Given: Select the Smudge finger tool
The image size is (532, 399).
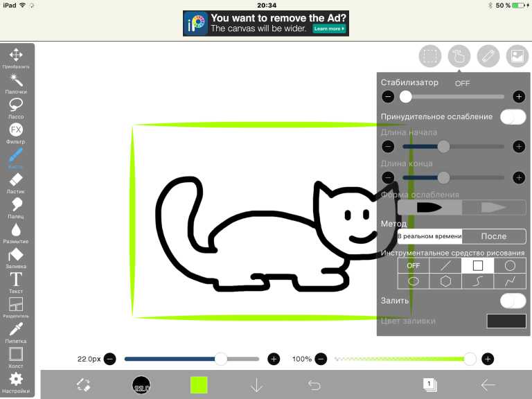Looking at the screenshot, I should tap(16, 208).
